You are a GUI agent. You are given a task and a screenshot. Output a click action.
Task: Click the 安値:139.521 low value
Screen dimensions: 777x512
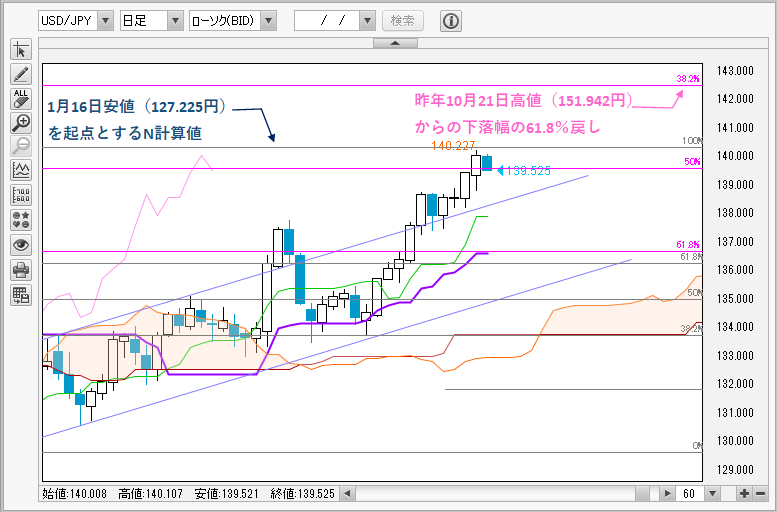pyautogui.click(x=226, y=494)
